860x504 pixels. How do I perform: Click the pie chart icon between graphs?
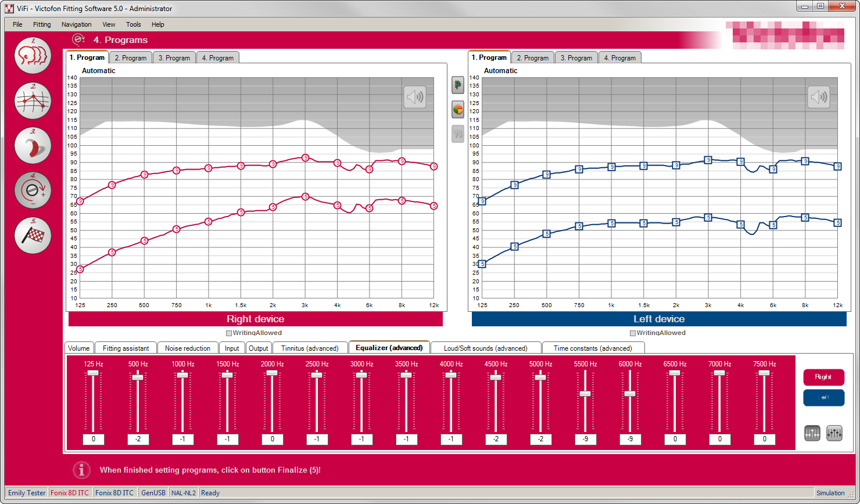click(x=457, y=109)
